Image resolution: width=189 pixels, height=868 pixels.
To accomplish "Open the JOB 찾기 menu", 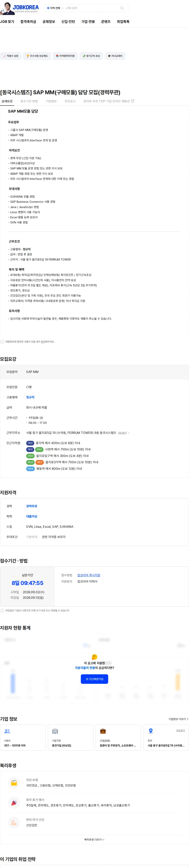I will tap(7, 21).
